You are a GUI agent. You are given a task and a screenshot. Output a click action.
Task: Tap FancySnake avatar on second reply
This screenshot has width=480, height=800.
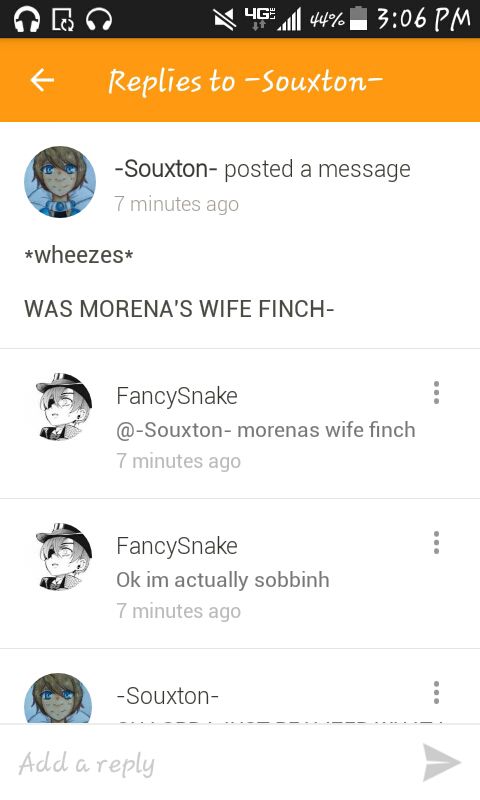pos(64,557)
